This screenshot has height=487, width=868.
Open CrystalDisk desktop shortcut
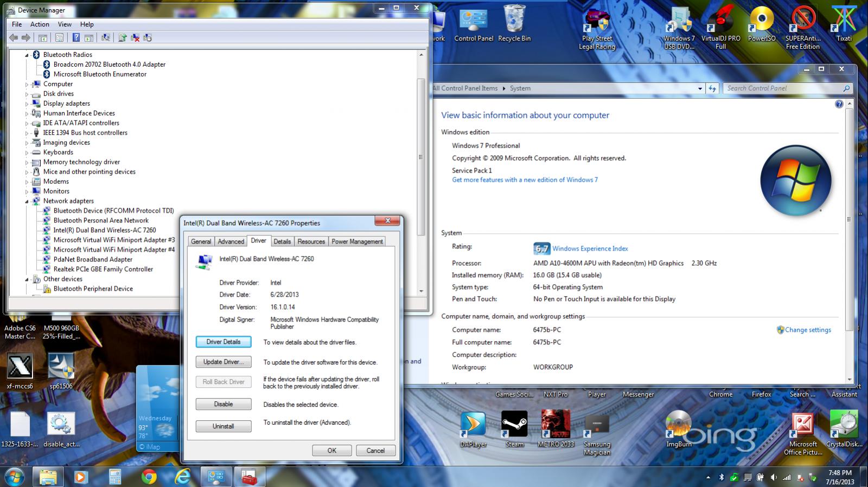tap(844, 429)
